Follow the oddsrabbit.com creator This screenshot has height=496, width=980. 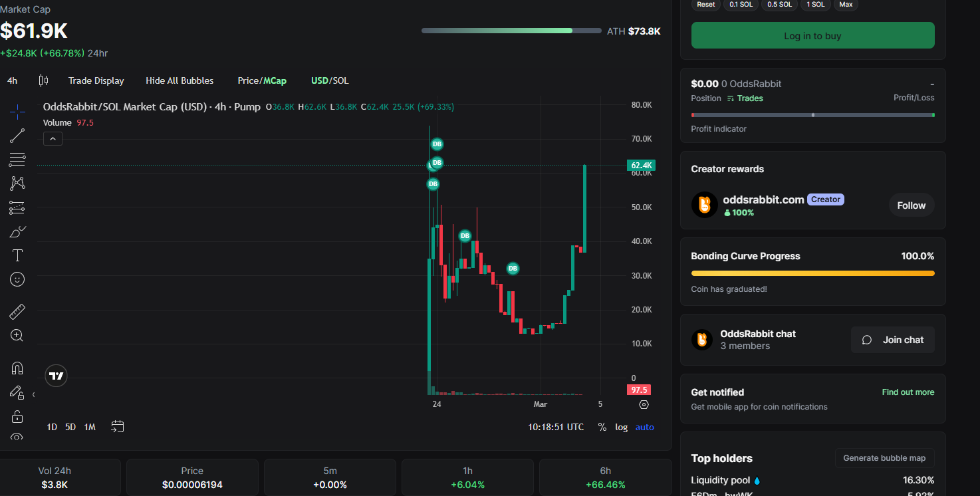[x=911, y=205]
